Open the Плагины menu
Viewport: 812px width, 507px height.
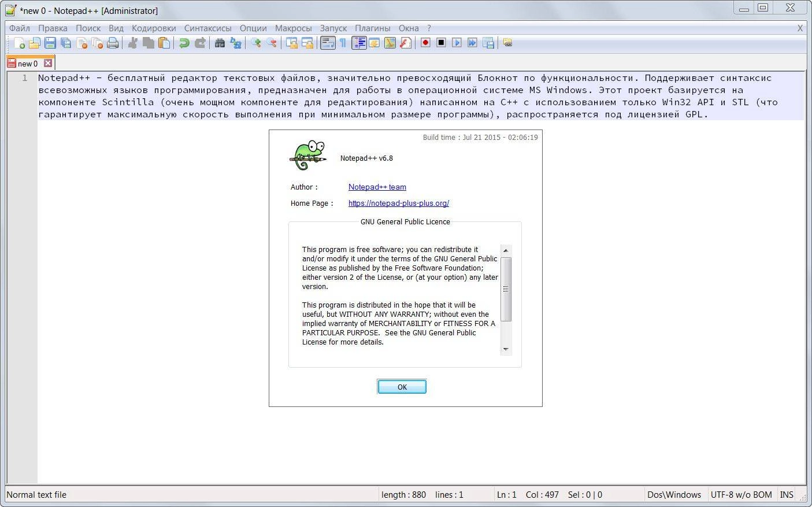point(372,28)
